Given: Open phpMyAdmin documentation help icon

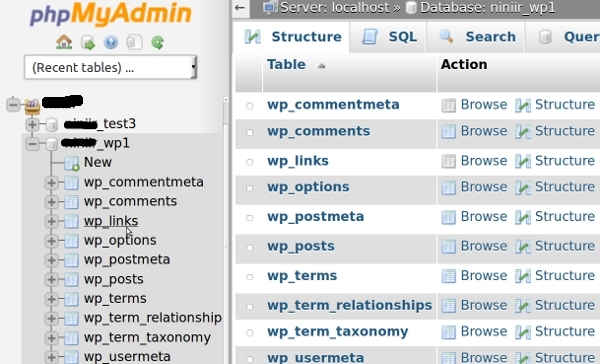Looking at the screenshot, I should (111, 42).
